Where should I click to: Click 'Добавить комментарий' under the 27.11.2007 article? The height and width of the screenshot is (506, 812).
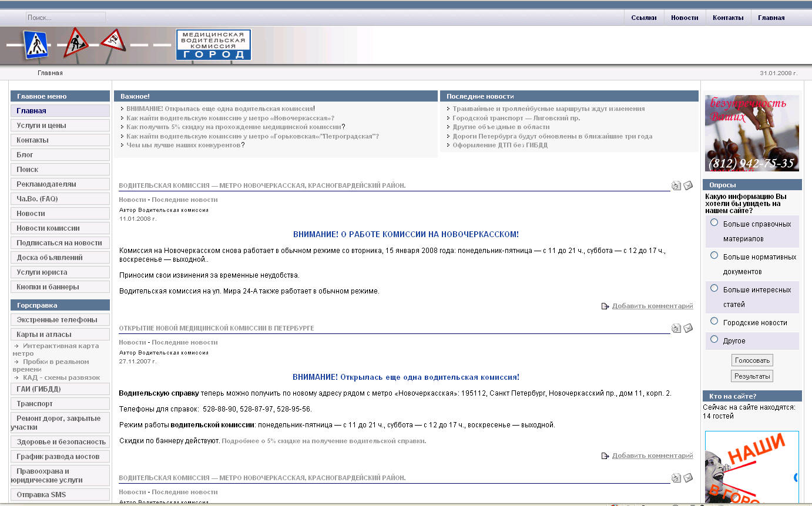[652, 456]
